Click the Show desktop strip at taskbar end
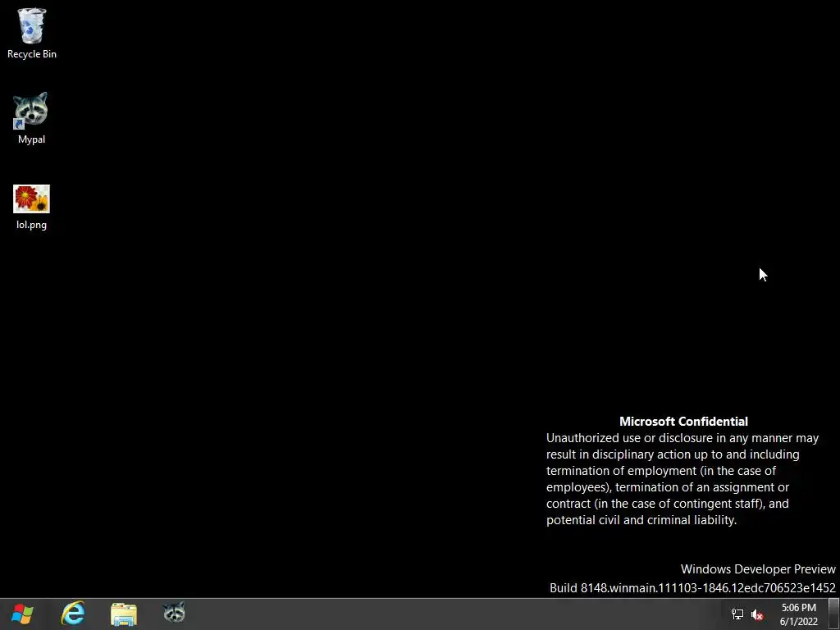The image size is (840, 630). coord(834,614)
